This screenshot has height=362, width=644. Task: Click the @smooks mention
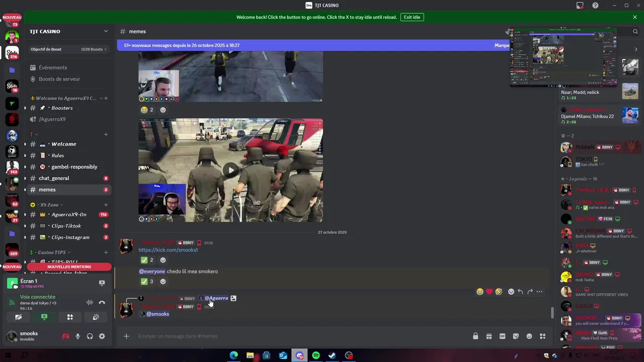click(x=154, y=314)
